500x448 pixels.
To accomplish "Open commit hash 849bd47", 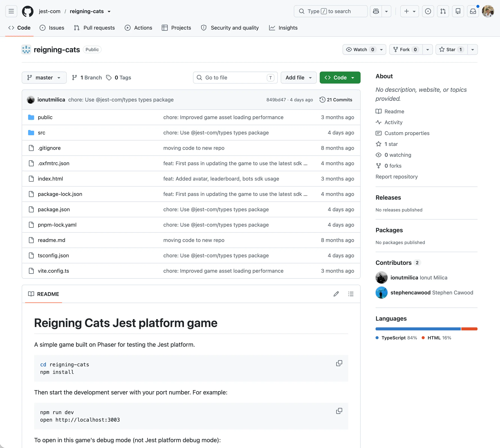I will pyautogui.click(x=276, y=100).
